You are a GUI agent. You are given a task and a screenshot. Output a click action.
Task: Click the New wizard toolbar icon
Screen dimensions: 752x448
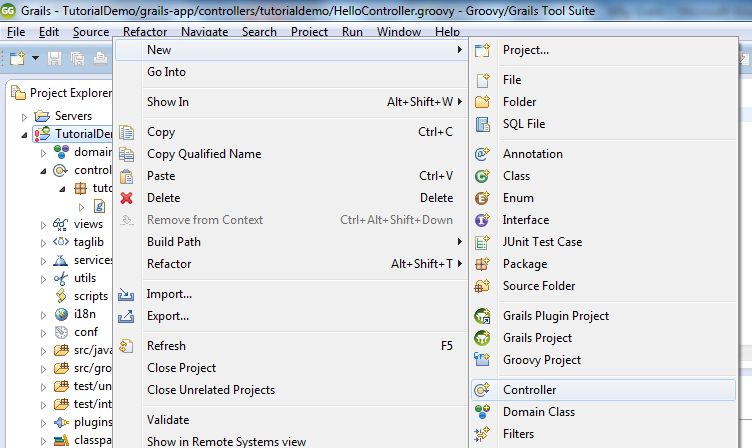coord(17,59)
